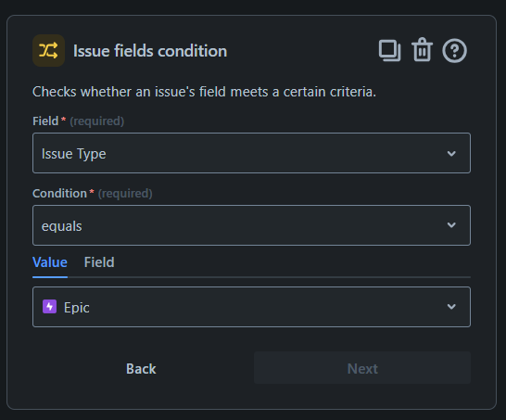
Task: Click the blue underline beneath Value tab
Action: tap(50, 277)
